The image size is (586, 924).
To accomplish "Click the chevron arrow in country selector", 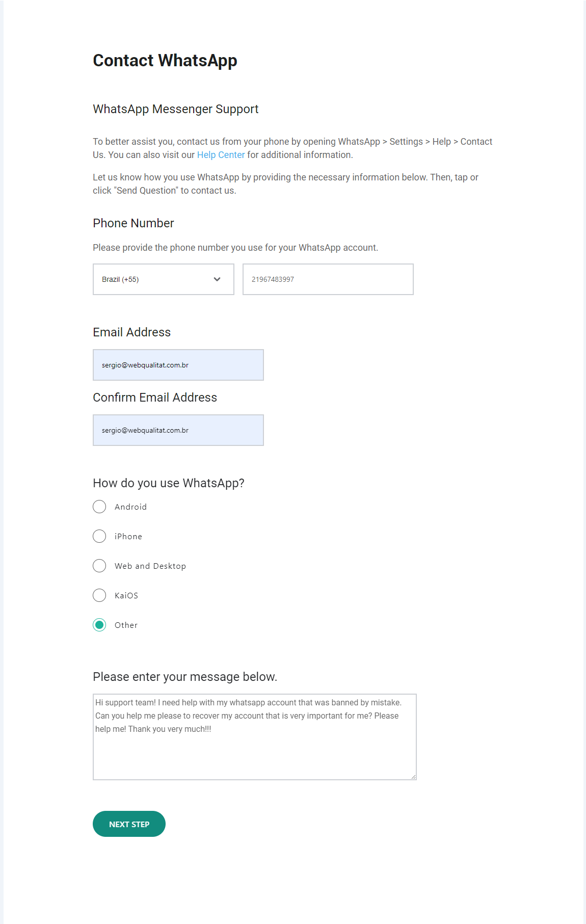I will [x=217, y=279].
